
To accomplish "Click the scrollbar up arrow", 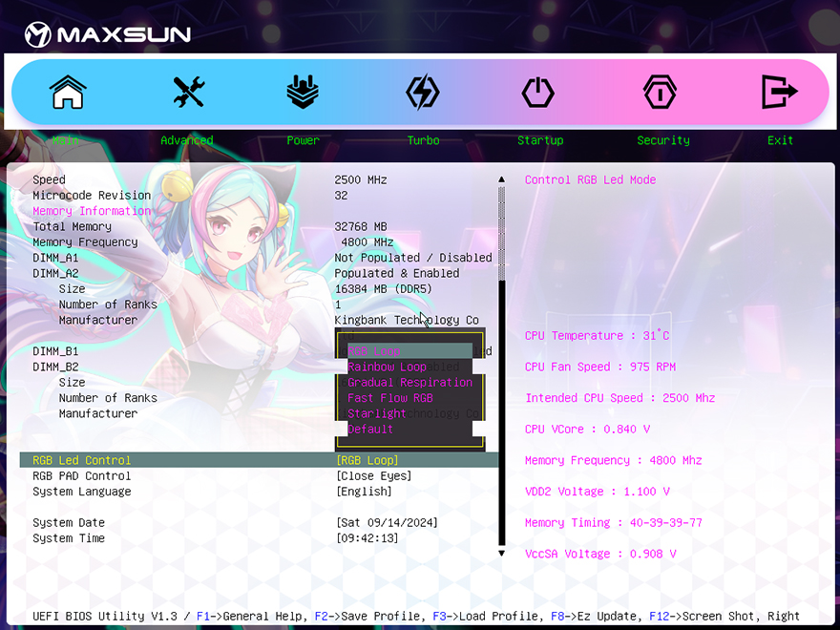I will (x=501, y=179).
